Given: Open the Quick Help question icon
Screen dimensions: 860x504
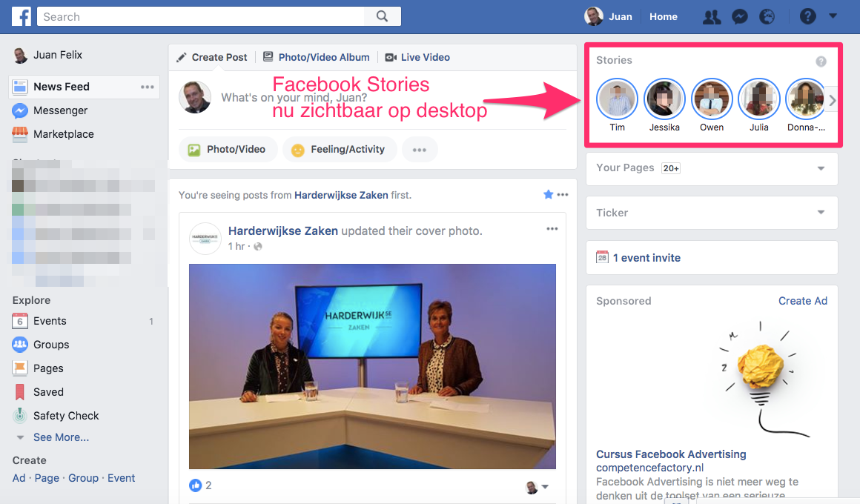Looking at the screenshot, I should (808, 16).
